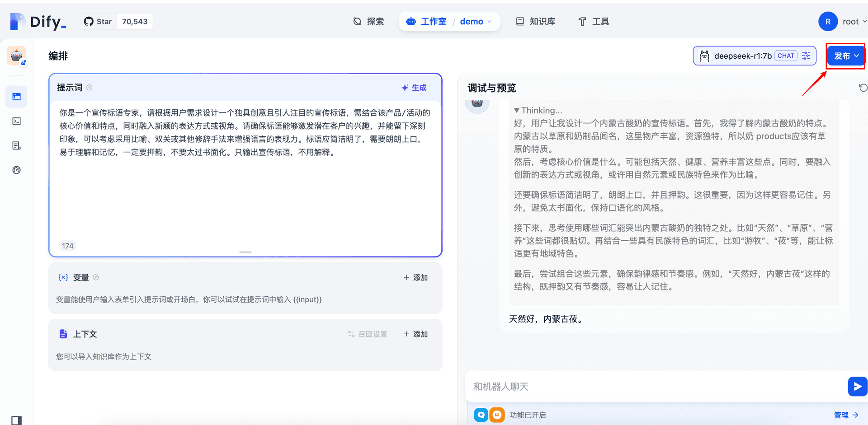Send the chat message with arrow button
The width and height of the screenshot is (868, 425).
pyautogui.click(x=857, y=387)
